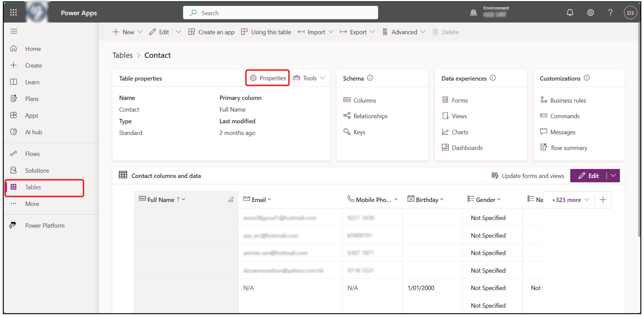Expand the Gender column header menu
This screenshot has width=644, height=317.
pos(499,199)
